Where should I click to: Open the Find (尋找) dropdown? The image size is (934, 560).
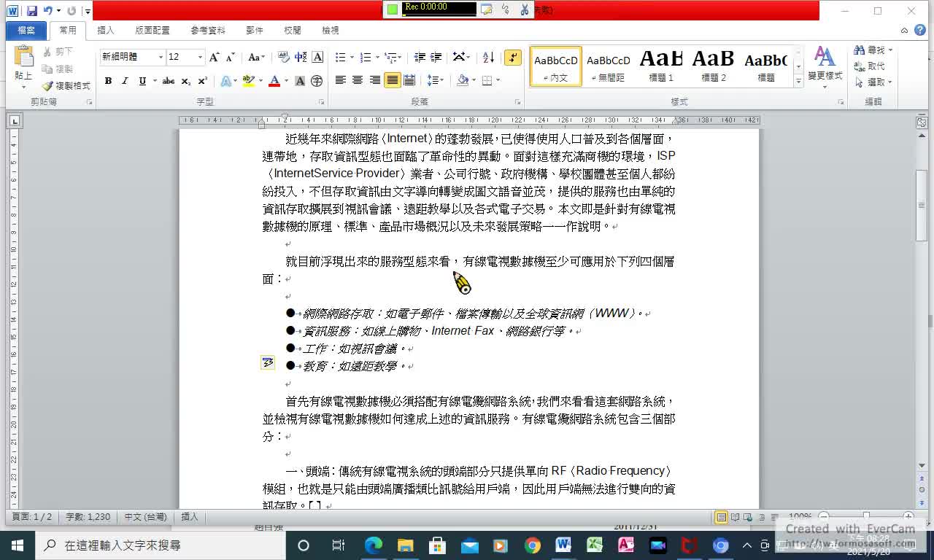(873, 50)
